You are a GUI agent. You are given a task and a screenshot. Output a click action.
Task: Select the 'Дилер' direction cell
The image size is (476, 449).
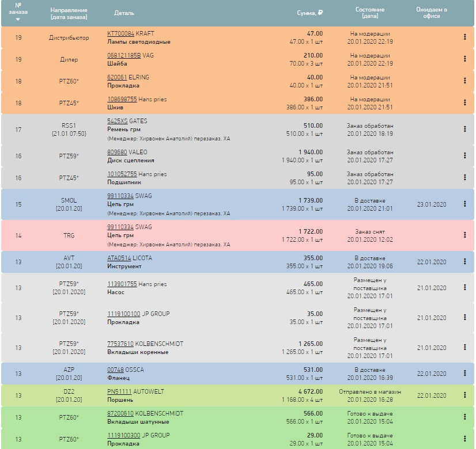[69, 60]
